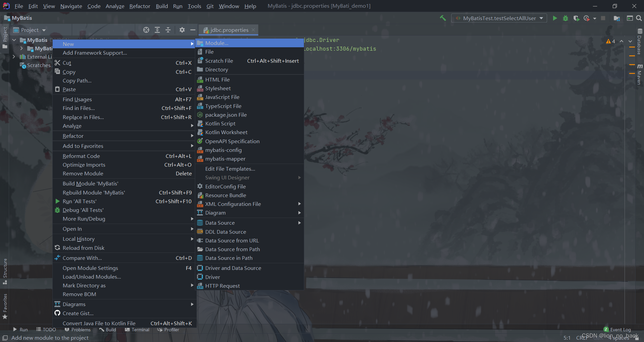Run with coverage shield icon
This screenshot has width=644, height=342.
[576, 18]
